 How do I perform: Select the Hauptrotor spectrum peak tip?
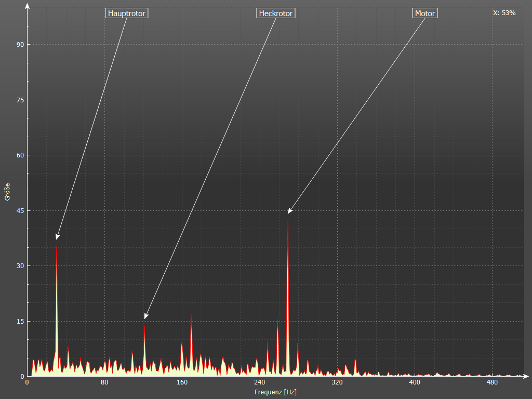click(x=57, y=247)
